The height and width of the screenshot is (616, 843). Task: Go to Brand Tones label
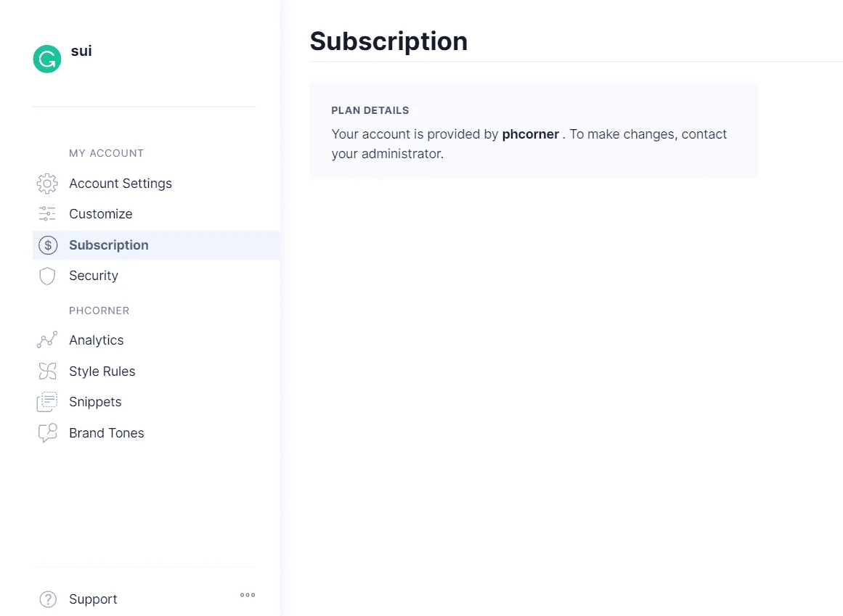coord(107,433)
